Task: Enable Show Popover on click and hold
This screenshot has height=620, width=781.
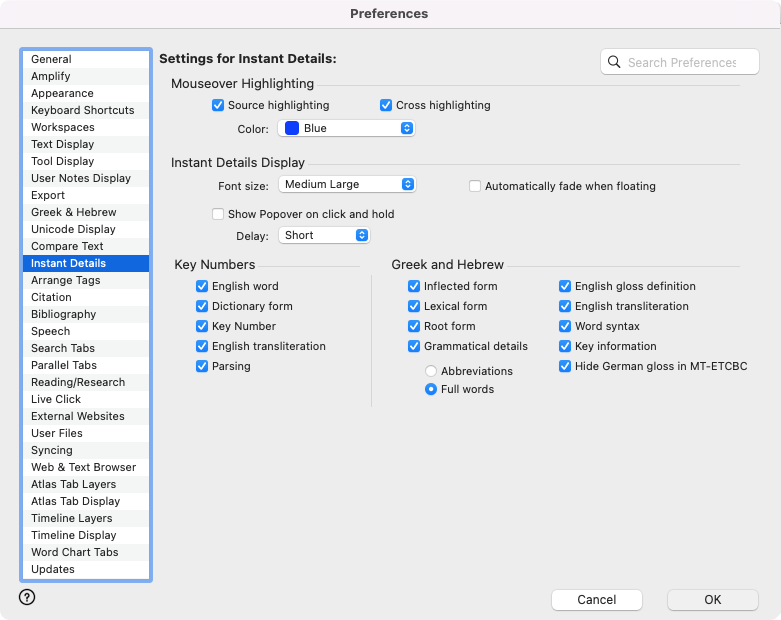Action: coord(218,214)
